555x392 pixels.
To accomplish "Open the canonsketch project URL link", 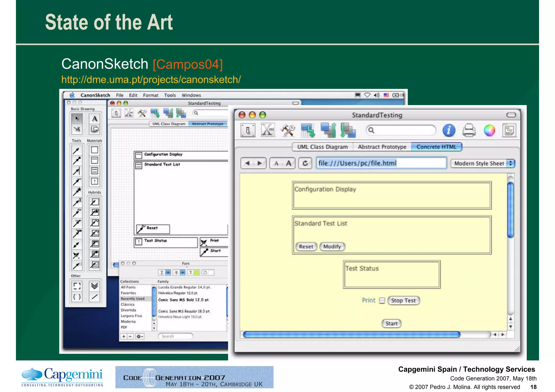I will (151, 80).
